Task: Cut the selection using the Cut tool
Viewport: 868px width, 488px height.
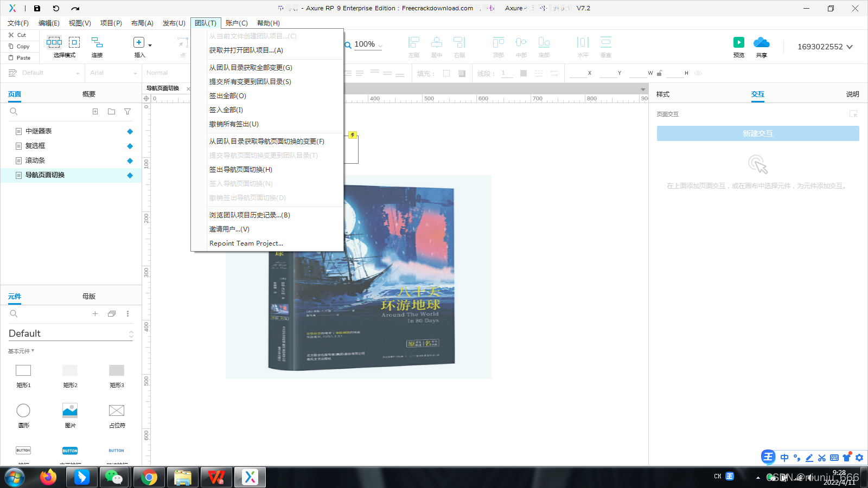Action: [x=17, y=35]
